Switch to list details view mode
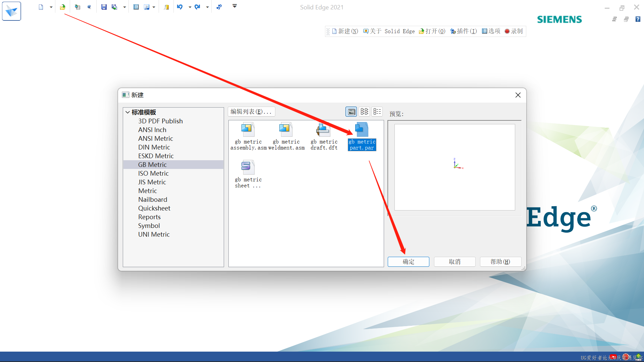 coord(377,112)
